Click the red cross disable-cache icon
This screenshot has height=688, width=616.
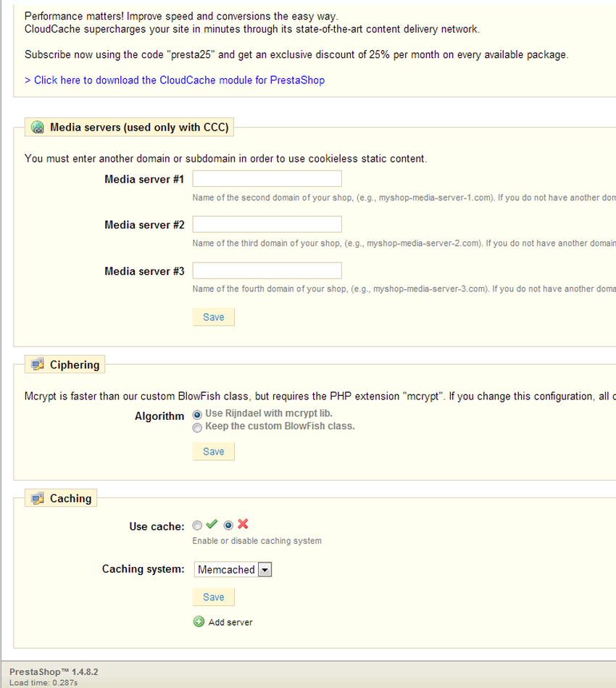click(x=243, y=524)
